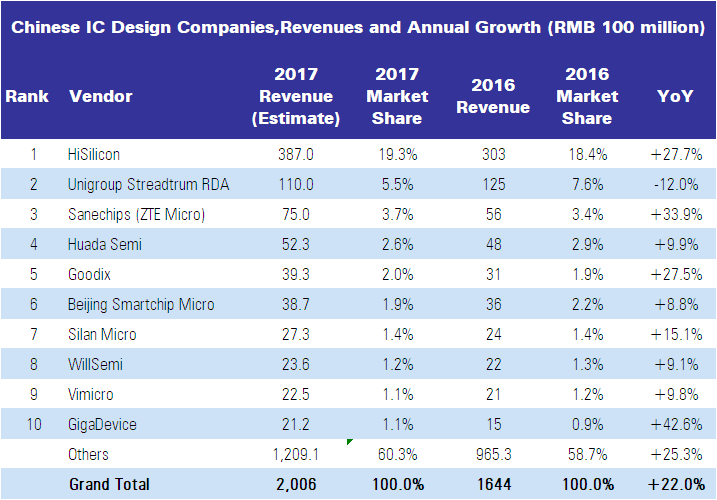This screenshot has height=500, width=717.
Task: Click 'Sanechips (ZTE Micro)' vendor cell
Action: point(136,214)
